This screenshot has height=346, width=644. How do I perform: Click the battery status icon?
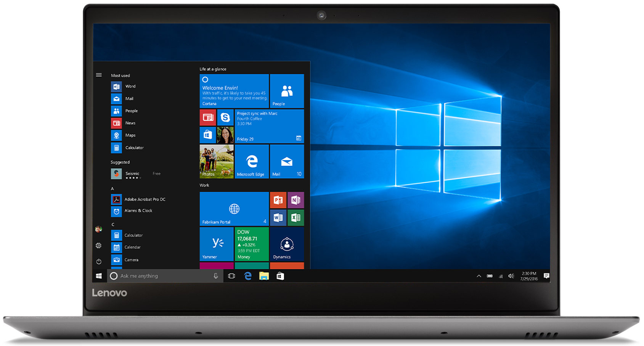click(490, 276)
